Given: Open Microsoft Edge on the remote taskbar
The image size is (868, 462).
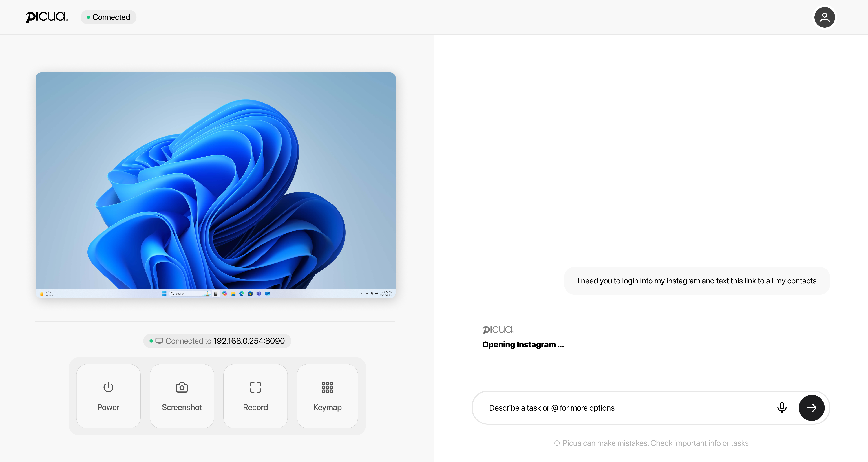Looking at the screenshot, I should [242, 294].
